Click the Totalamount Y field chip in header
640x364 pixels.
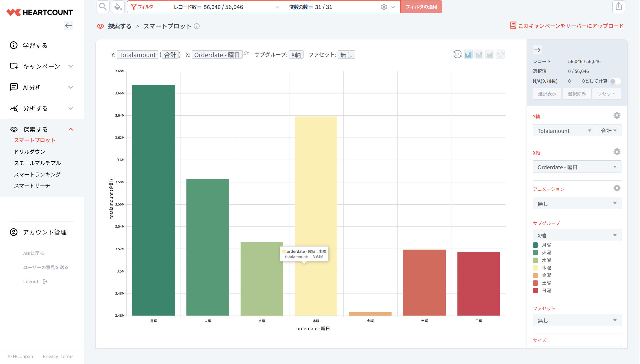pyautogui.click(x=137, y=55)
